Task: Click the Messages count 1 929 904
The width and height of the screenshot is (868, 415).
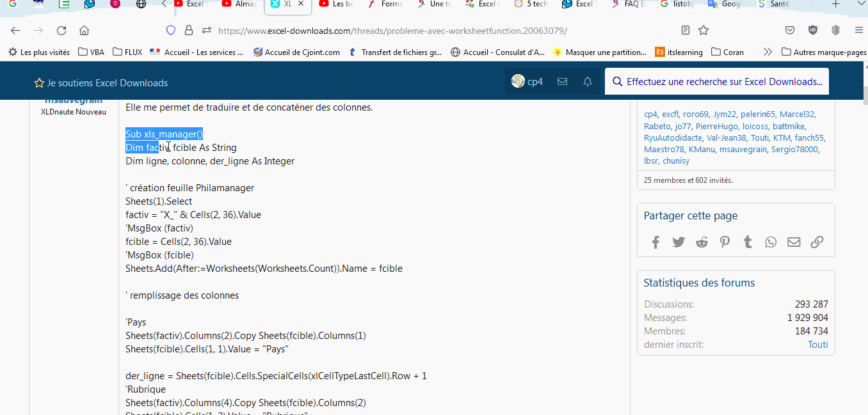Action: 808,318
